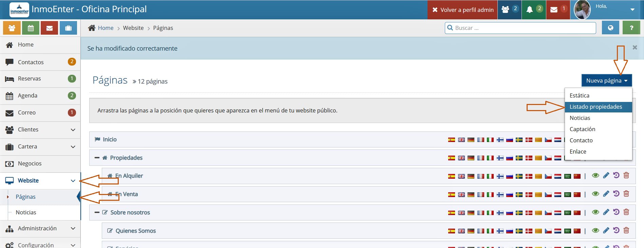This screenshot has width=644, height=248.
Task: Click the globe website button
Action: pyautogui.click(x=610, y=28)
